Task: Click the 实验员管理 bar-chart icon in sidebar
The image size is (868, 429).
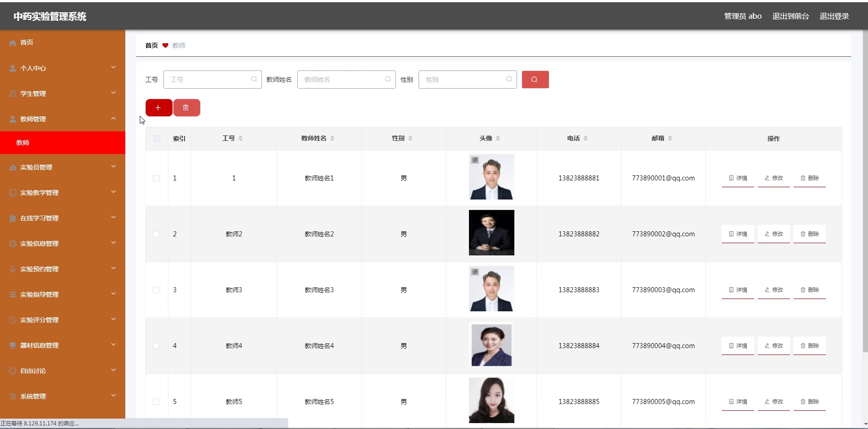Action: pos(13,167)
